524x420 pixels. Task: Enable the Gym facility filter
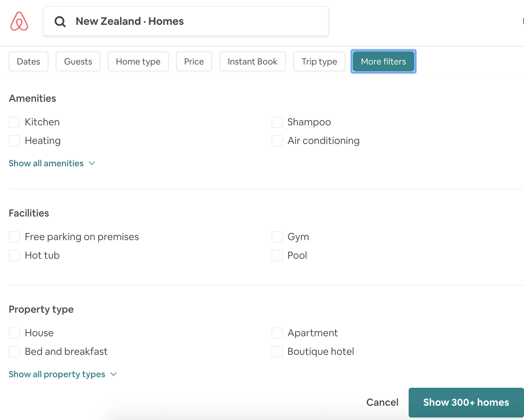277,237
